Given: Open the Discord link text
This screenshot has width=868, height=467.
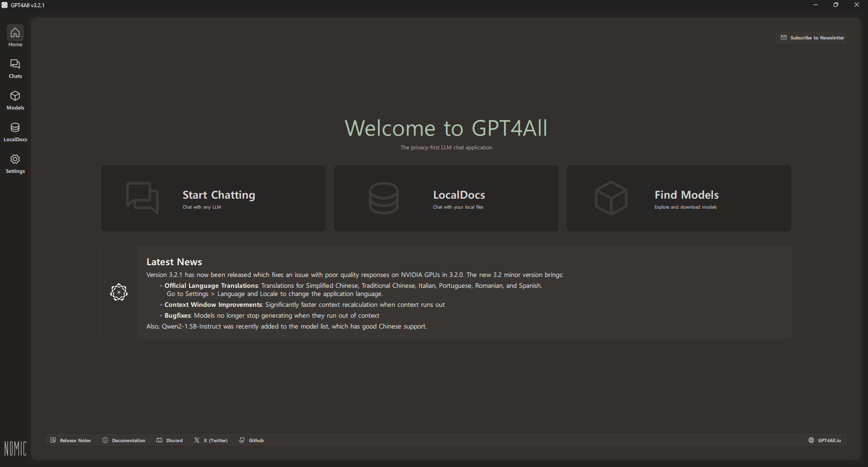Looking at the screenshot, I should coord(175,440).
